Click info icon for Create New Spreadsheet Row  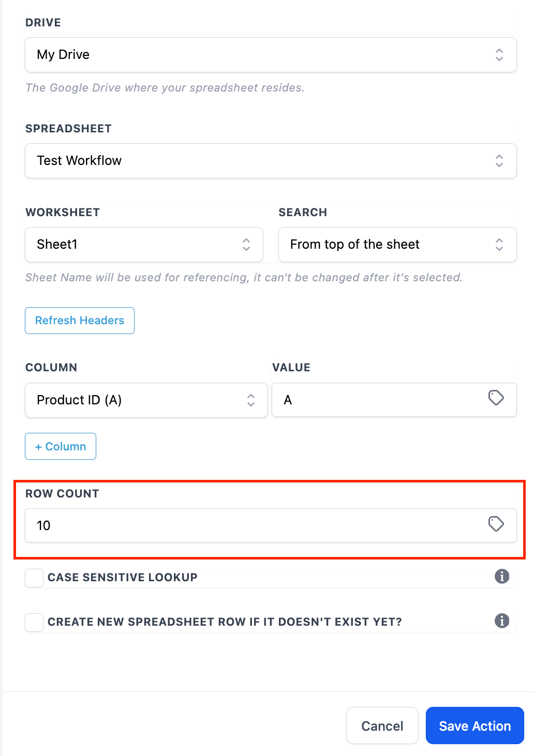pos(501,621)
